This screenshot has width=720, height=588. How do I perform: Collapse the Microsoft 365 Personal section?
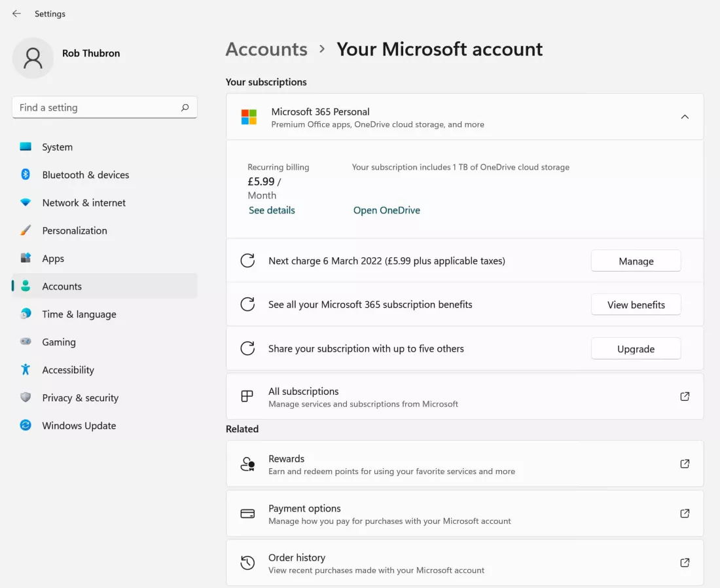point(685,117)
